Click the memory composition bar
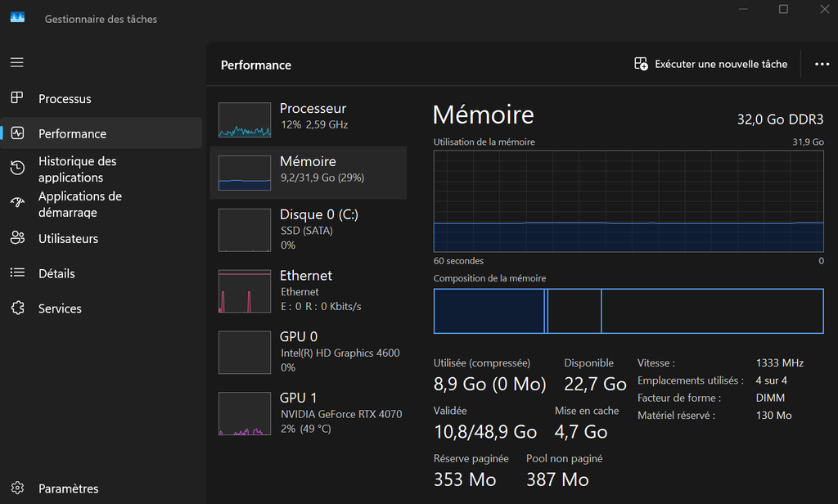Image resolution: width=838 pixels, height=504 pixels. 628,311
